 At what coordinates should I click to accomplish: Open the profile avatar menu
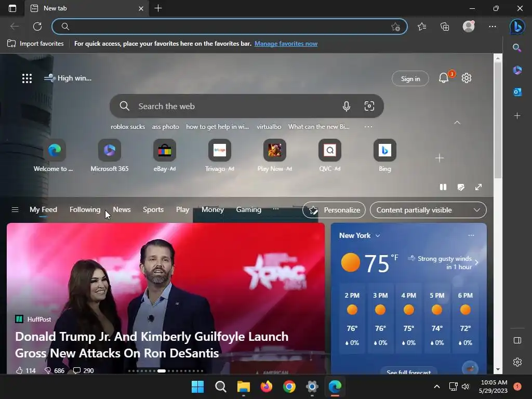pos(469,26)
